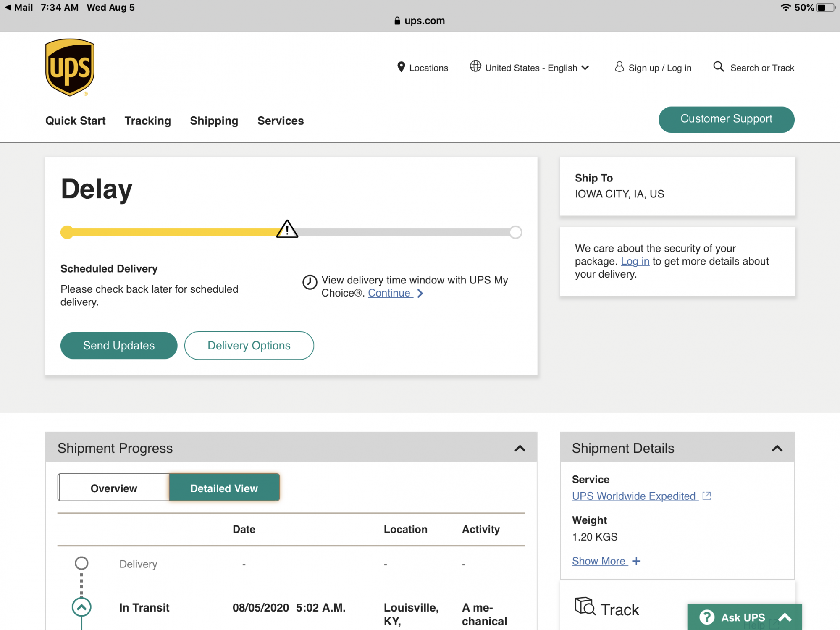Click the Delivery step circle marker

coord(81,563)
